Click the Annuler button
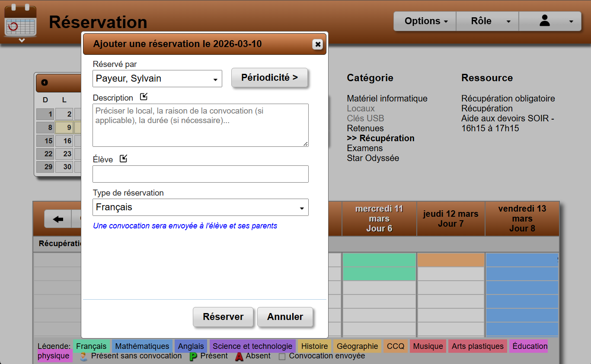This screenshot has height=364, width=591. tap(285, 317)
